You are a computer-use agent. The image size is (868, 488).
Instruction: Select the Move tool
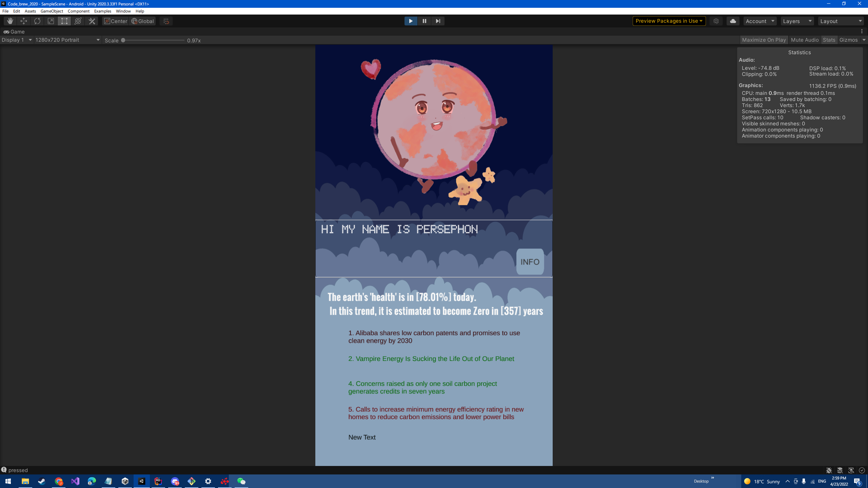24,21
